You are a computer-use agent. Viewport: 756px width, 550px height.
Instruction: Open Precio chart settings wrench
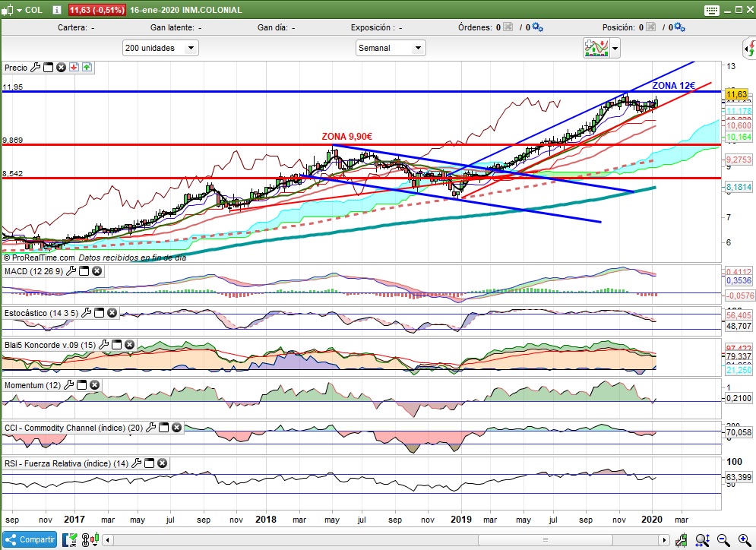pos(35,68)
